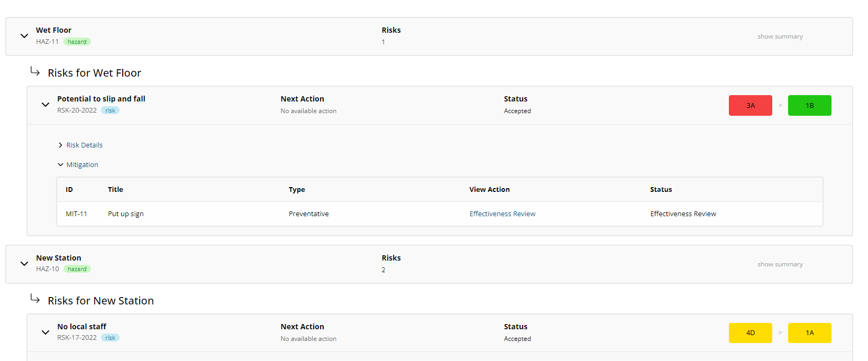Expand the Risk Details section
868x361 pixels.
[x=80, y=145]
